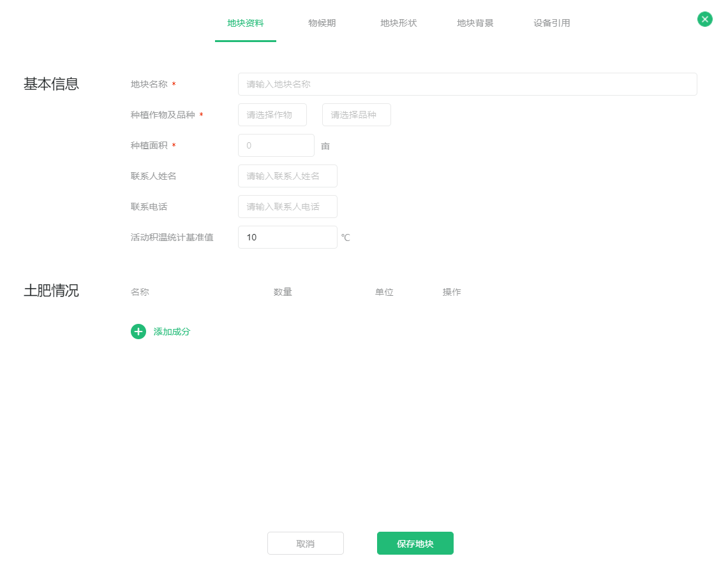The image size is (728, 584).
Task: Go to the 设备引用 tab
Action: click(551, 23)
